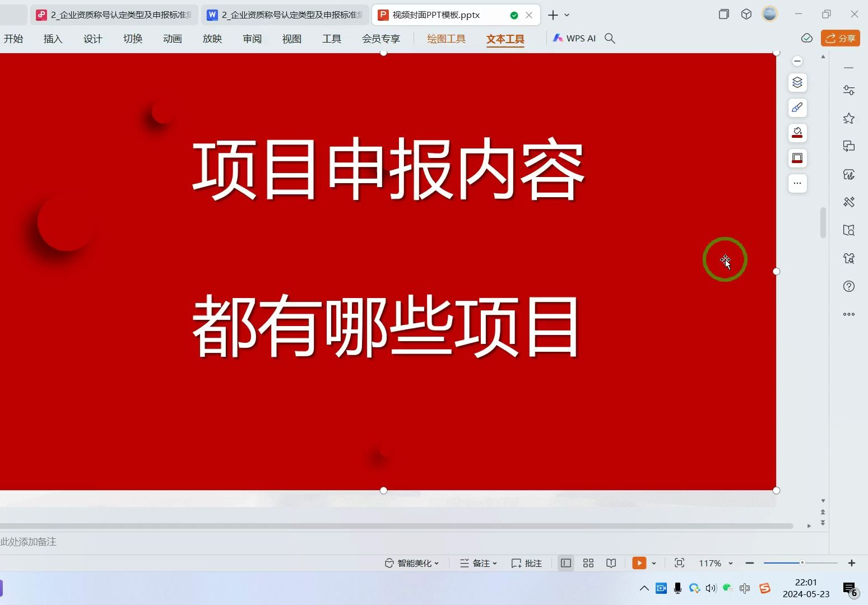Select the format painter brush tool
Viewport: 868px width, 605px height.
click(797, 108)
